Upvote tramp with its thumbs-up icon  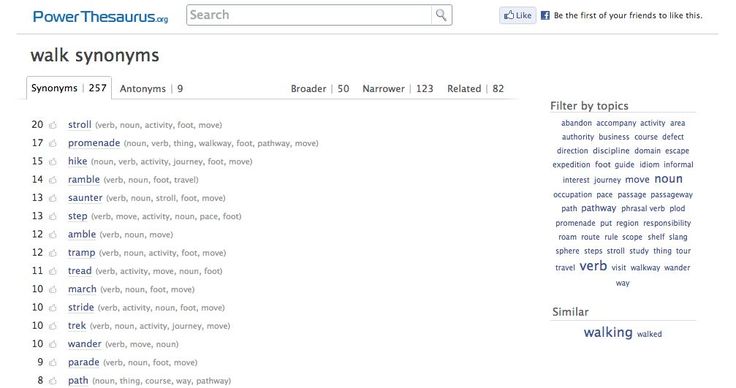pyautogui.click(x=53, y=253)
